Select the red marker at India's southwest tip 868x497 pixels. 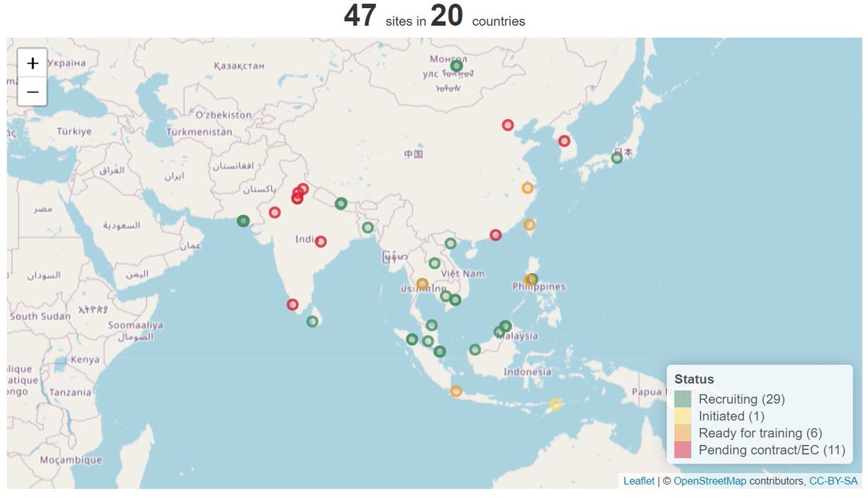point(292,305)
